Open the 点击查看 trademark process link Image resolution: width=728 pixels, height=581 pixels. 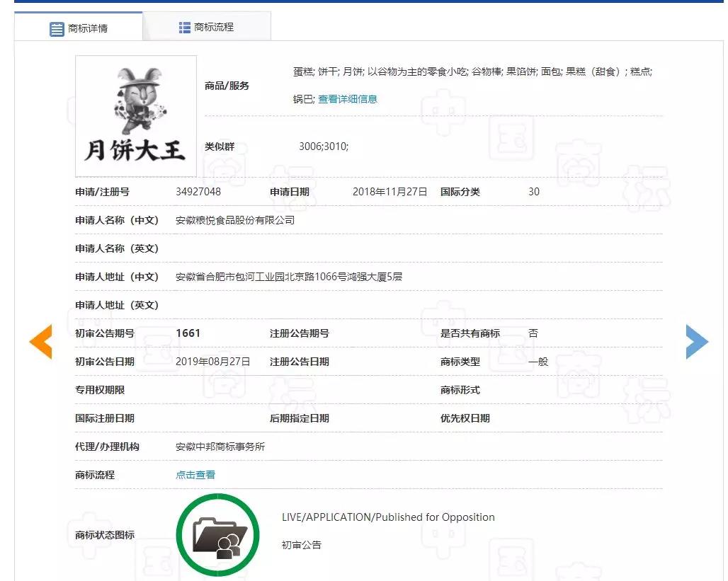click(x=195, y=475)
